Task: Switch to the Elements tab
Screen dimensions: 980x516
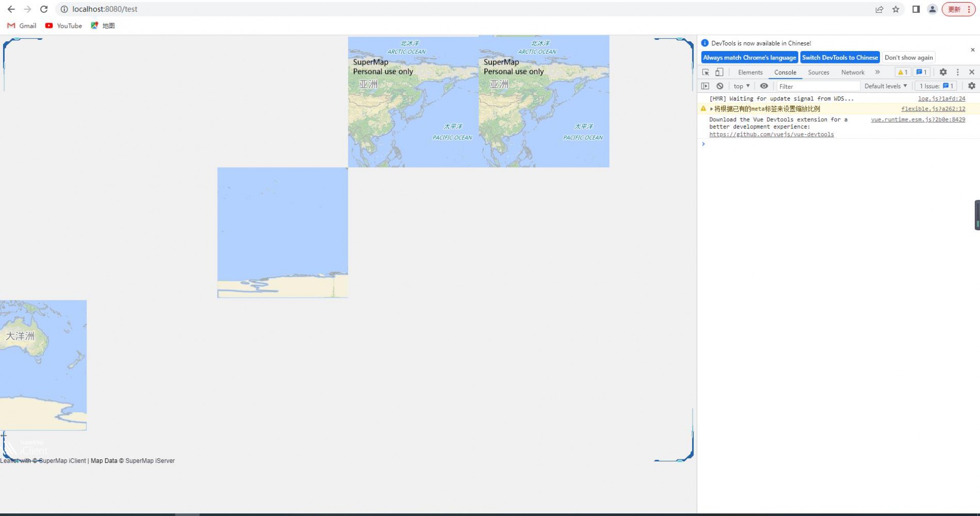Action: click(750, 72)
